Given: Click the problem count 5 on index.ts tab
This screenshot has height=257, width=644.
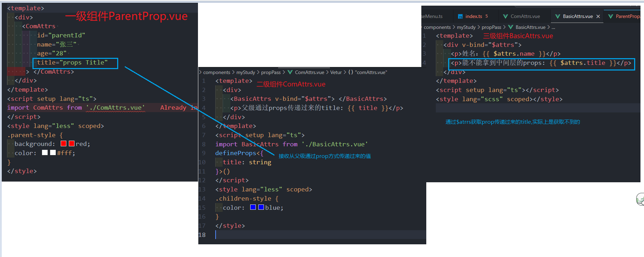Looking at the screenshot, I should tap(487, 16).
